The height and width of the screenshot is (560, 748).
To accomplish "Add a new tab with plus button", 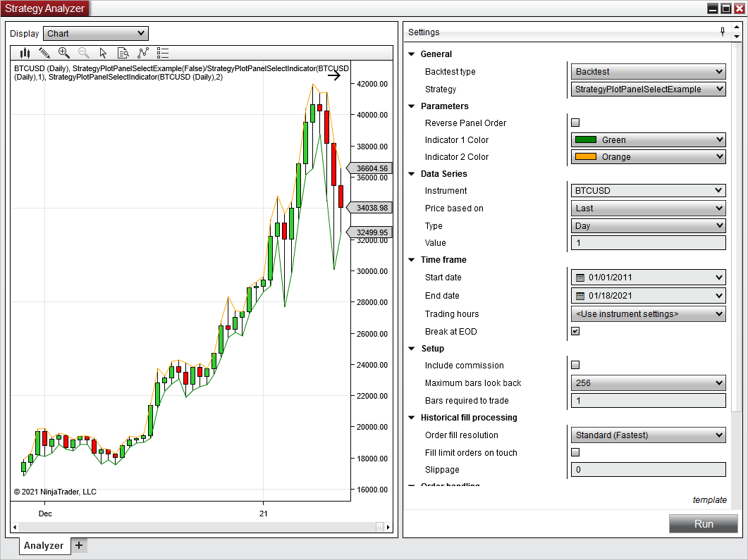I will click(79, 545).
